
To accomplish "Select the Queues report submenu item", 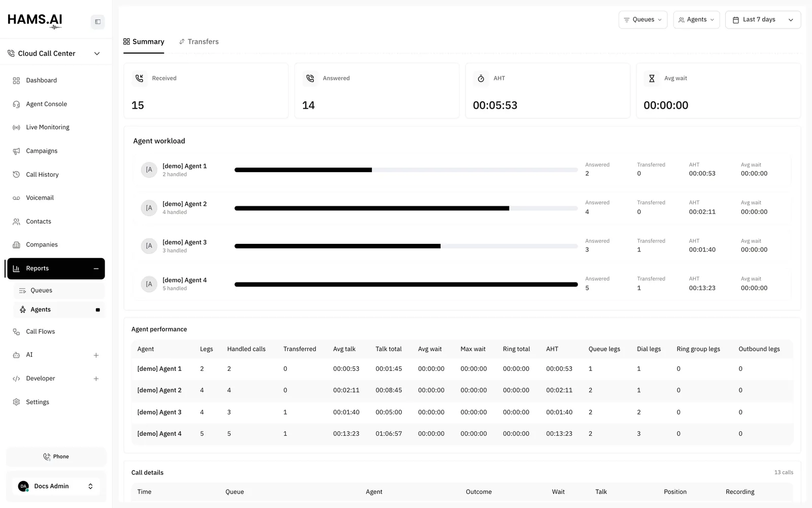I will [59, 291].
